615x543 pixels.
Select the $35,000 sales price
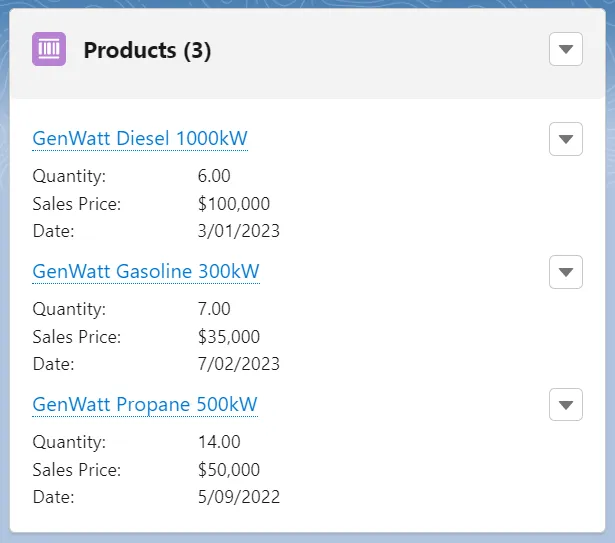click(229, 337)
